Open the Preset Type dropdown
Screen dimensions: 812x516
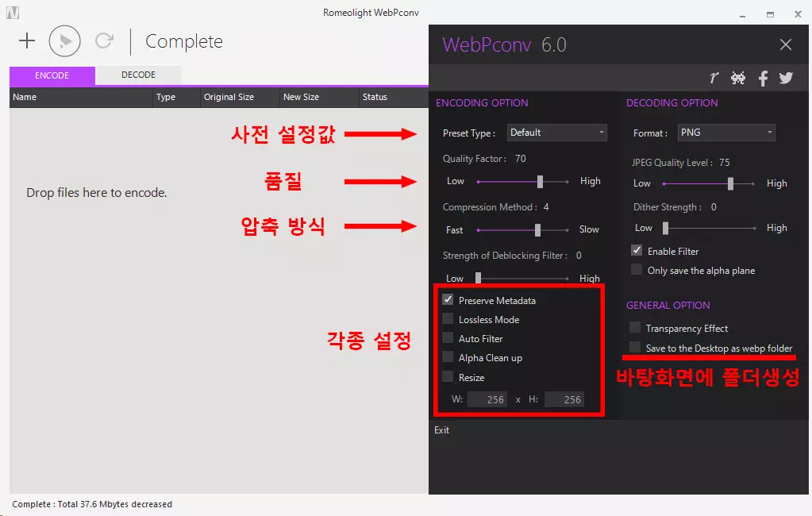[x=556, y=133]
